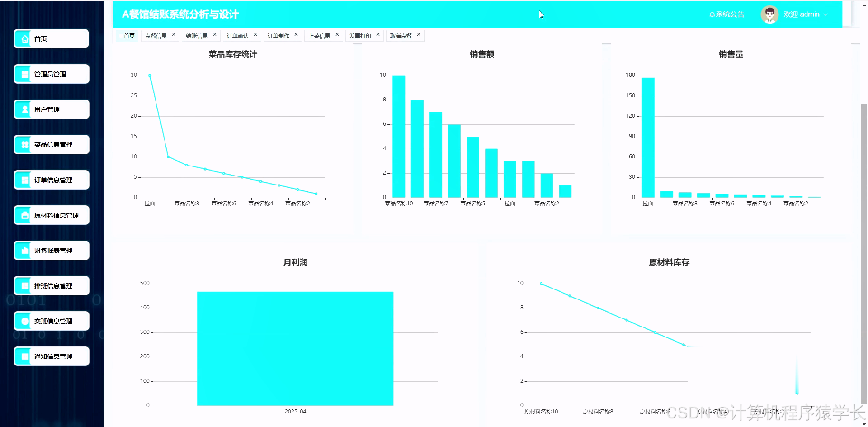868x427 pixels.
Task: Open 首页 from the sidebar
Action: point(52,39)
